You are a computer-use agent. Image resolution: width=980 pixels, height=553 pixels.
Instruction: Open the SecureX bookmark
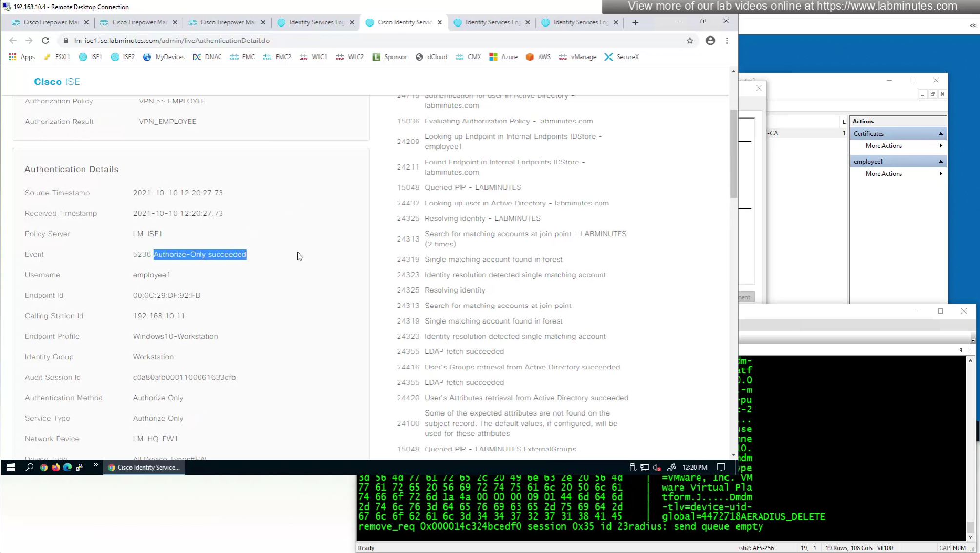(x=621, y=57)
